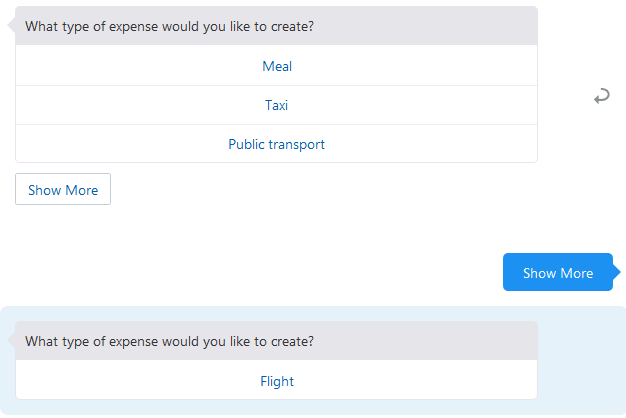
Task: Expand more expense types below the first card
Action: click(63, 190)
